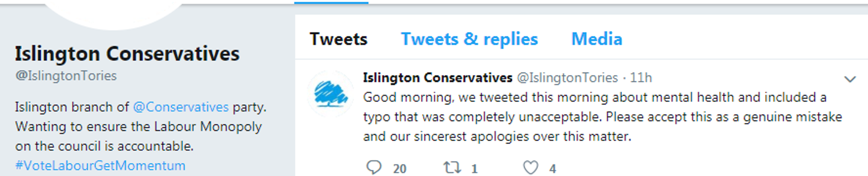Screen dimensions: 868x176
Task: Click the blue tree avatar beside the tweet
Action: [331, 94]
